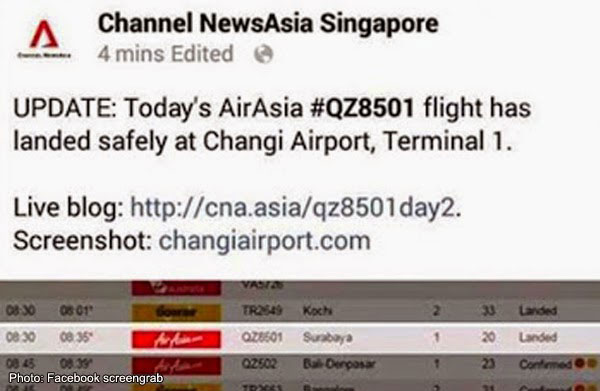The width and height of the screenshot is (600, 391).
Task: Select the red AirAsia logo in QZ8501 row
Action: (176, 339)
